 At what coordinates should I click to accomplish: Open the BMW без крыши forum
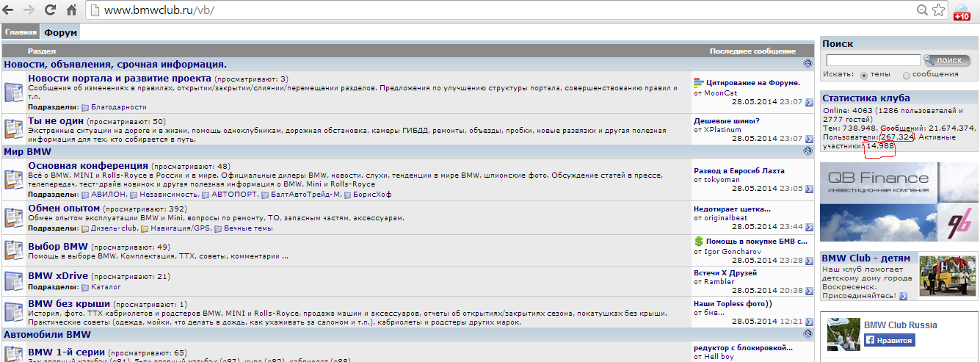70,303
